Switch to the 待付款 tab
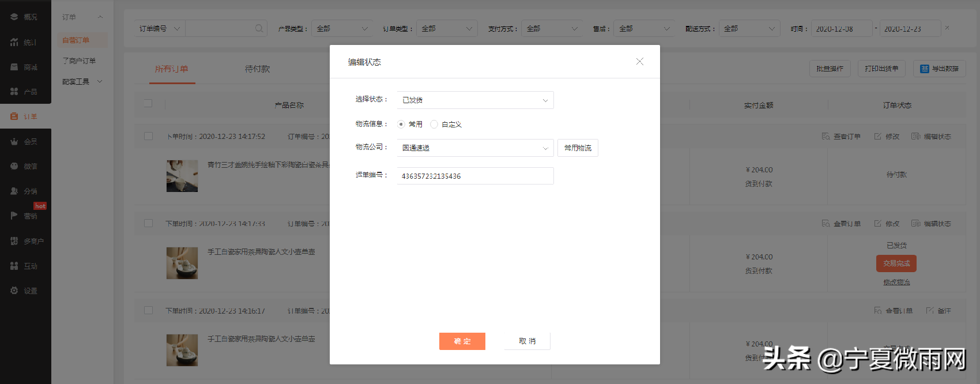The width and height of the screenshot is (980, 384). click(x=257, y=69)
